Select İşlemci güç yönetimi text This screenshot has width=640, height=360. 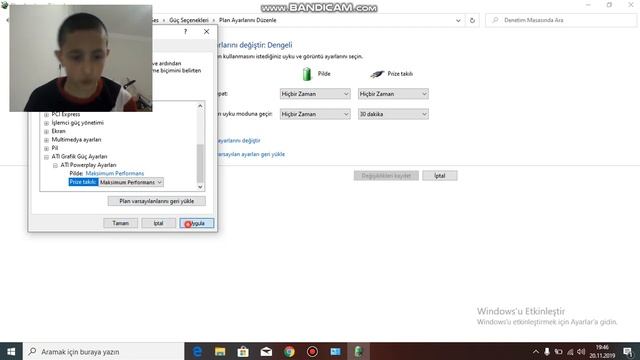78,122
